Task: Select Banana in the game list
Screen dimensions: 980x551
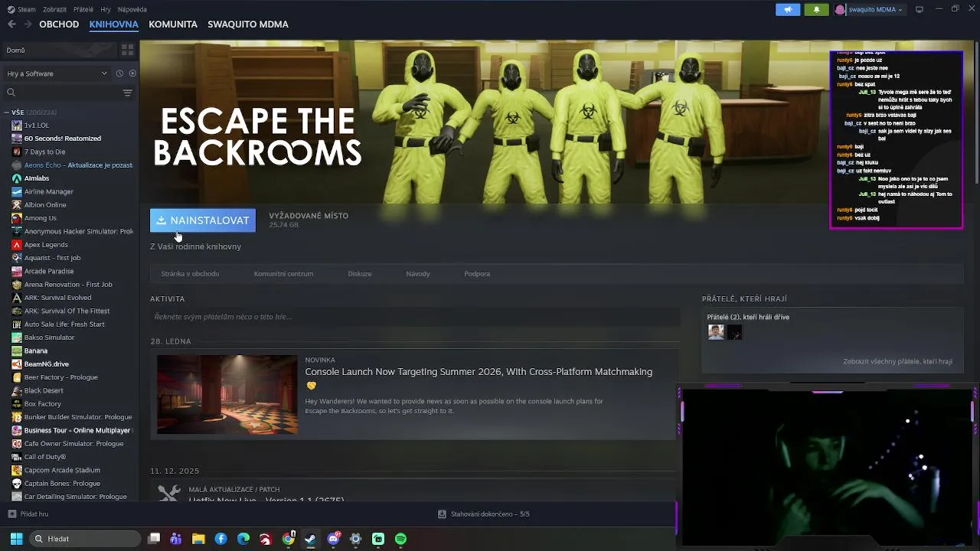Action: [35, 350]
